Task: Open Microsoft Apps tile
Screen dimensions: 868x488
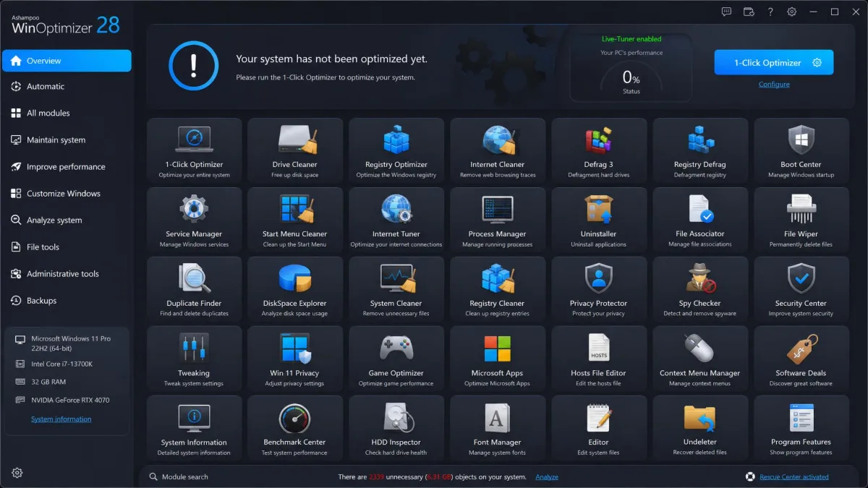Action: pyautogui.click(x=498, y=359)
